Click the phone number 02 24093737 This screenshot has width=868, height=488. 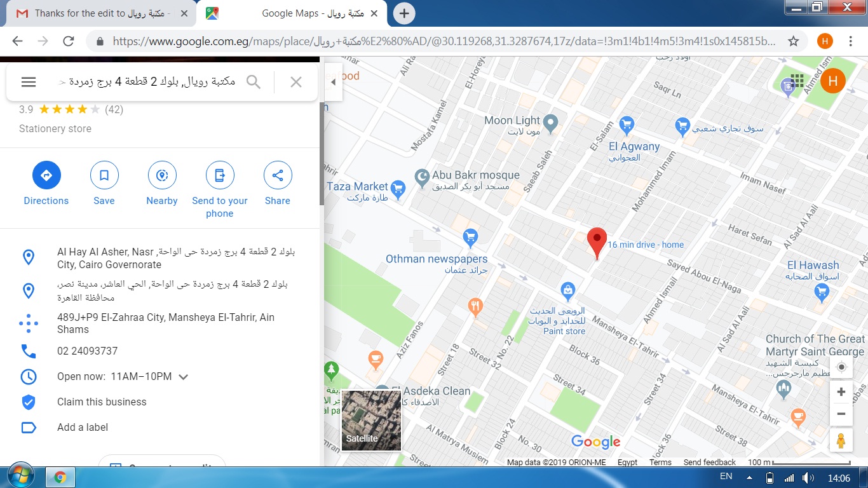[87, 351]
